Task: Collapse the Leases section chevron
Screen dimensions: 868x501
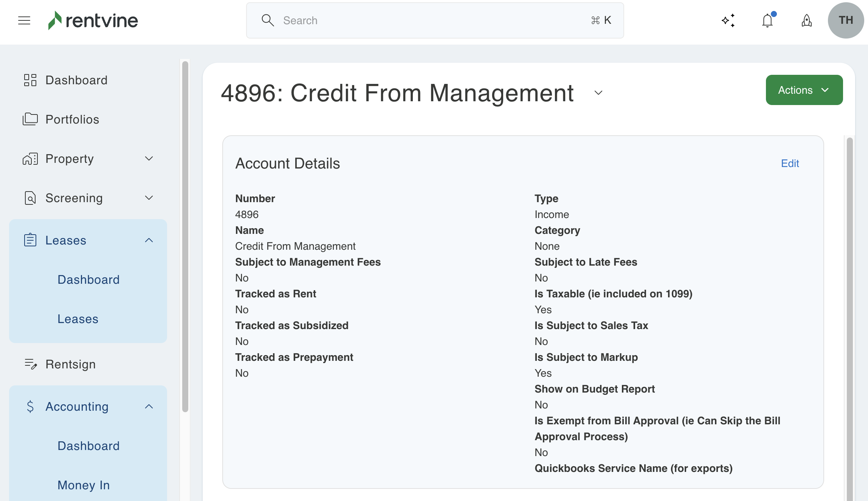Action: coord(149,240)
